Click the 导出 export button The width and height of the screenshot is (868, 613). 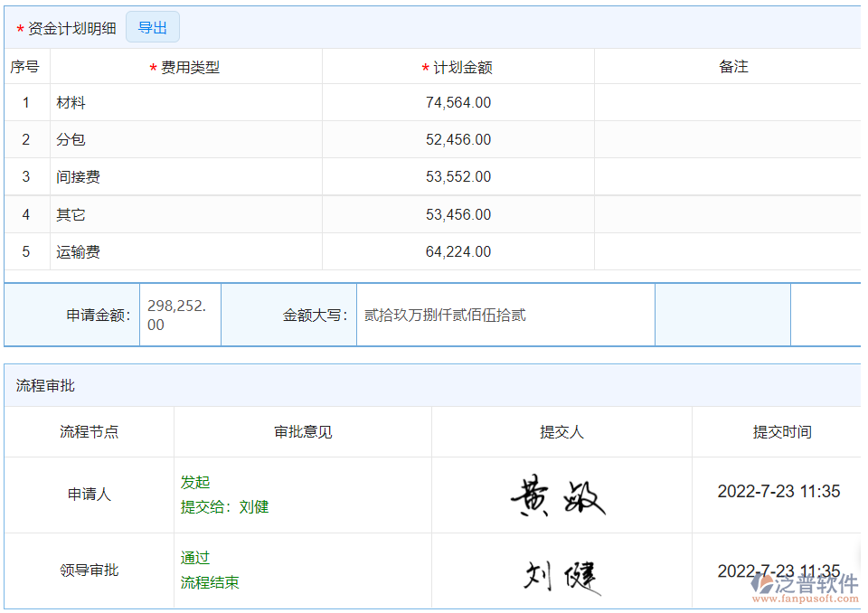pos(152,26)
